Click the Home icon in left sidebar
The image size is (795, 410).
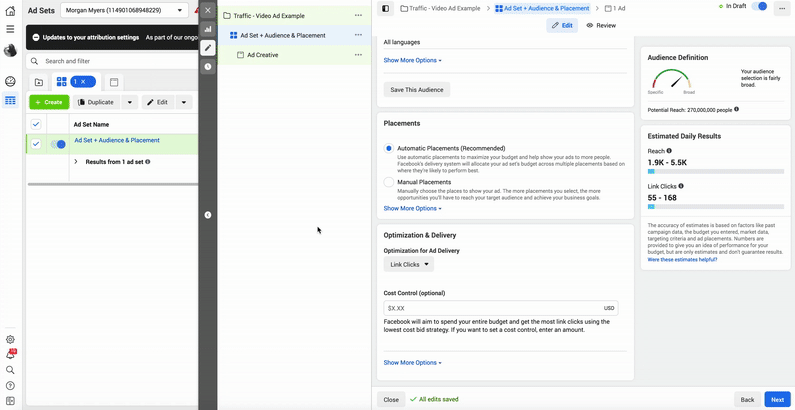click(x=10, y=10)
